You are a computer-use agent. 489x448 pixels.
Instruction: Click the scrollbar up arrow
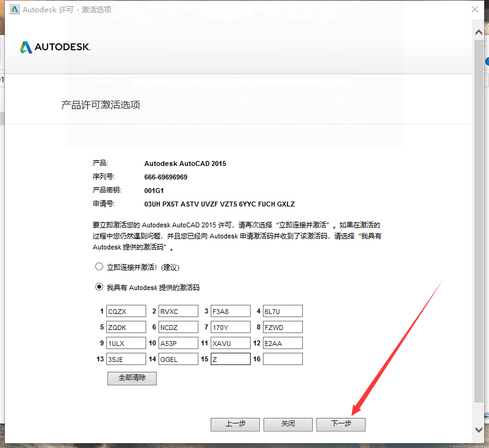(x=479, y=32)
